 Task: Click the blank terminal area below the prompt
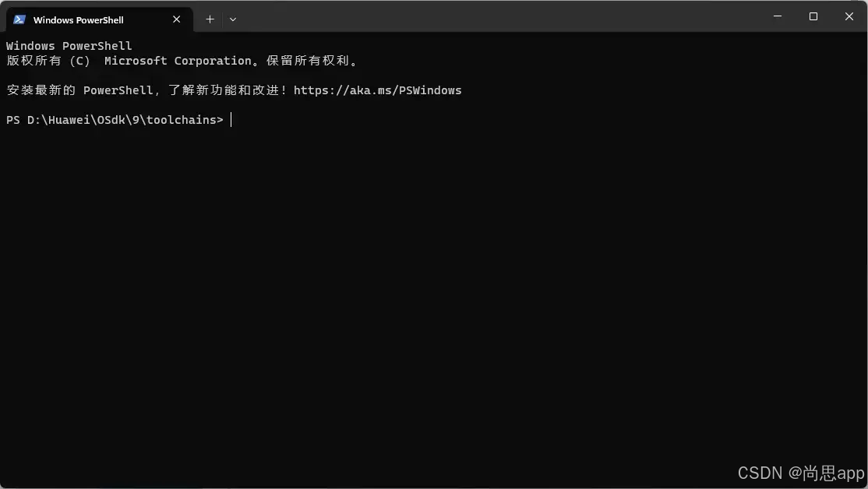click(x=390, y=296)
